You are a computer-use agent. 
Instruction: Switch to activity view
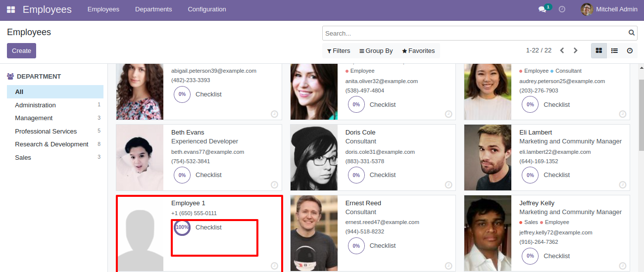630,50
